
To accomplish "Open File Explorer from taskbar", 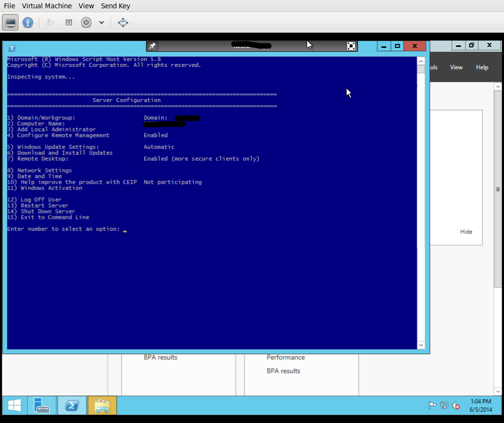I will click(102, 405).
